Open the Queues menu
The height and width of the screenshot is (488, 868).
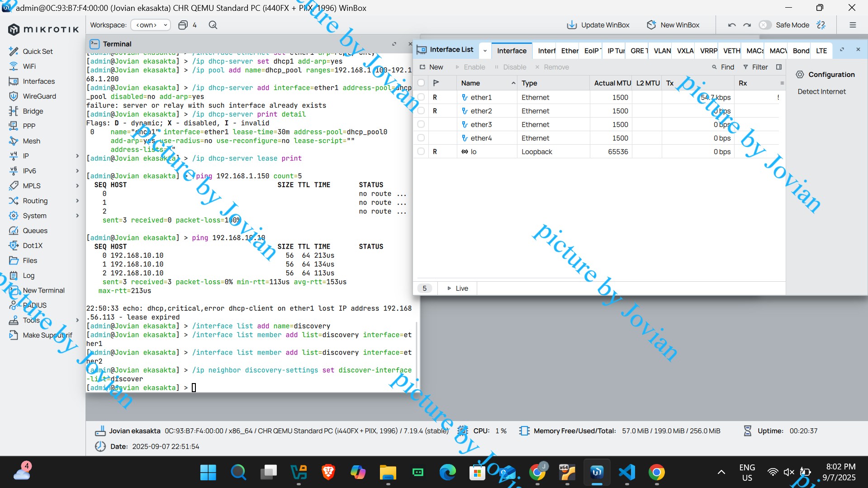35,231
